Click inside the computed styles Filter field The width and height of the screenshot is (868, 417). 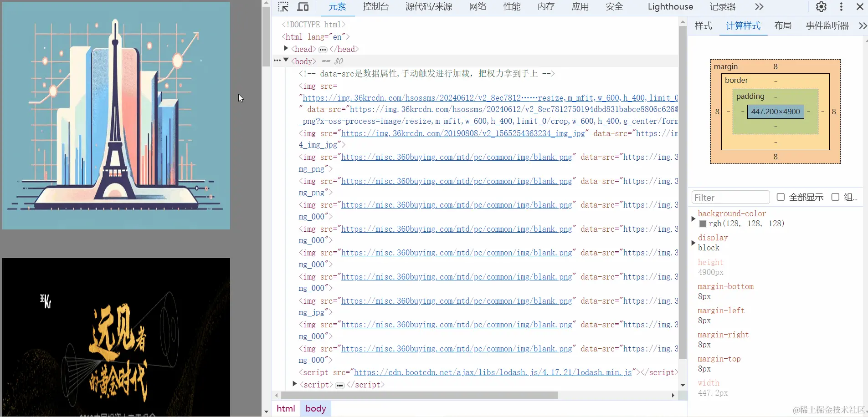[730, 197]
